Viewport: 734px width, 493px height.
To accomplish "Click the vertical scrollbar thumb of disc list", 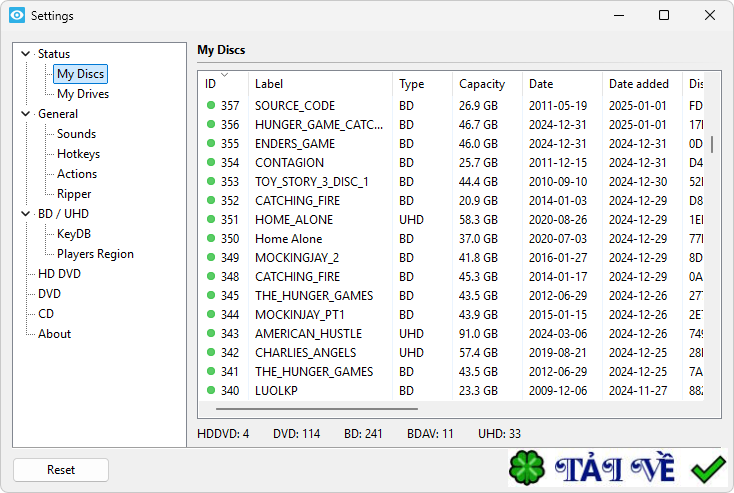I will [712, 144].
